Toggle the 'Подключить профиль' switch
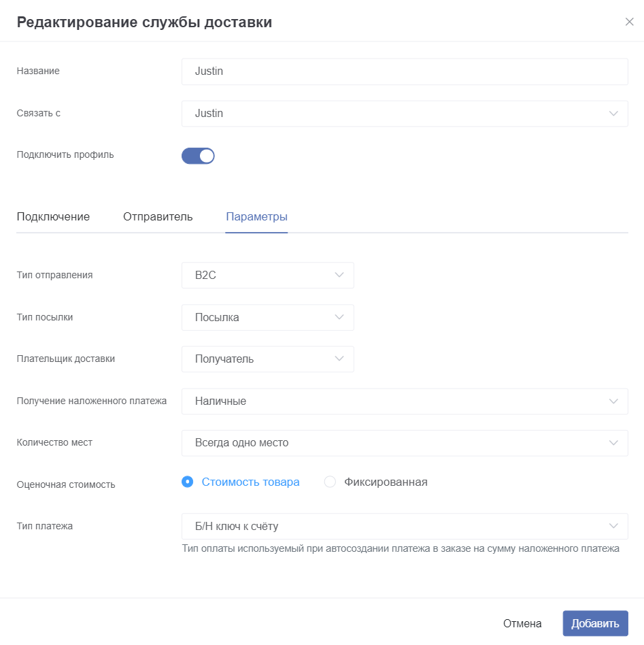Viewport: 644px width, 645px height. [198, 156]
